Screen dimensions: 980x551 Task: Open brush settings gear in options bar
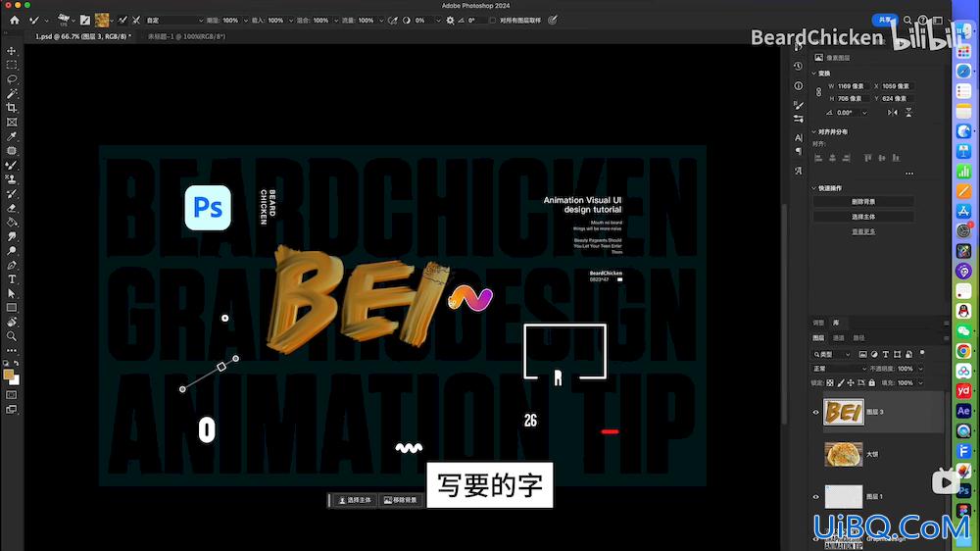pyautogui.click(x=450, y=20)
